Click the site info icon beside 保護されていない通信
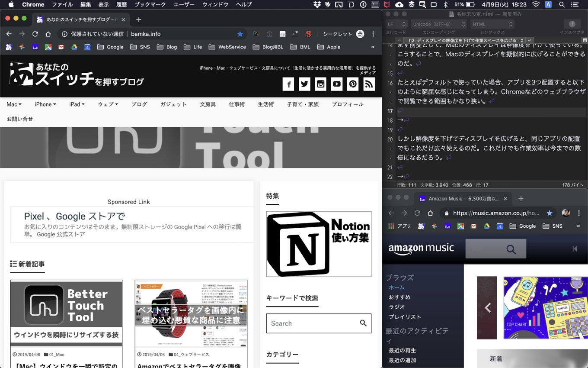Screen dimensions: 588x368 pos(64,34)
